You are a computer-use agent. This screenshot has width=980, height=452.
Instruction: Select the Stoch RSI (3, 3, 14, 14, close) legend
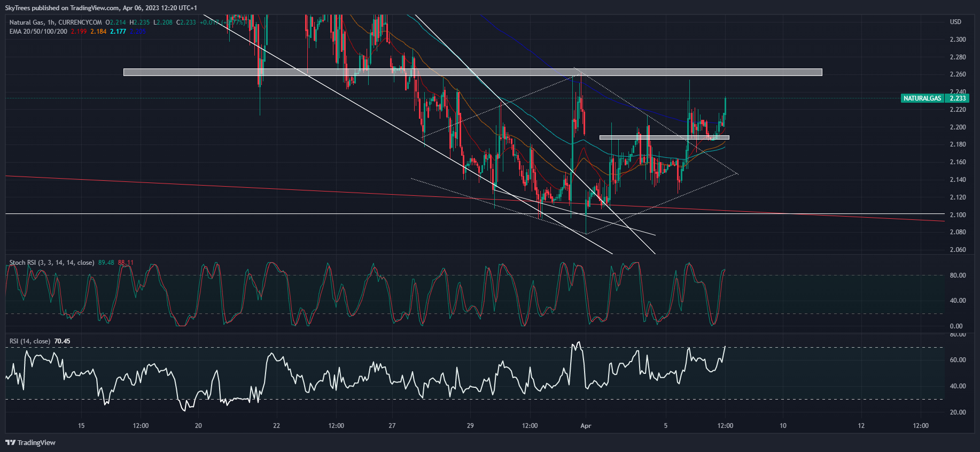52,263
